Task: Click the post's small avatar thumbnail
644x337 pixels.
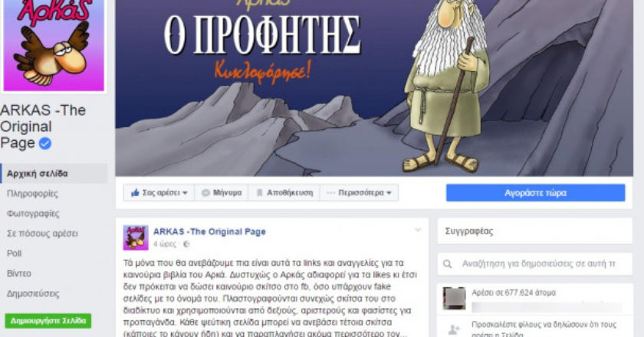Action: click(136, 237)
